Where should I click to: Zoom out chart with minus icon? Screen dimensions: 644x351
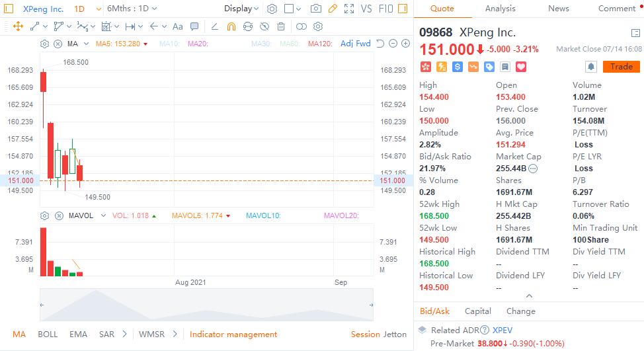tap(393, 44)
